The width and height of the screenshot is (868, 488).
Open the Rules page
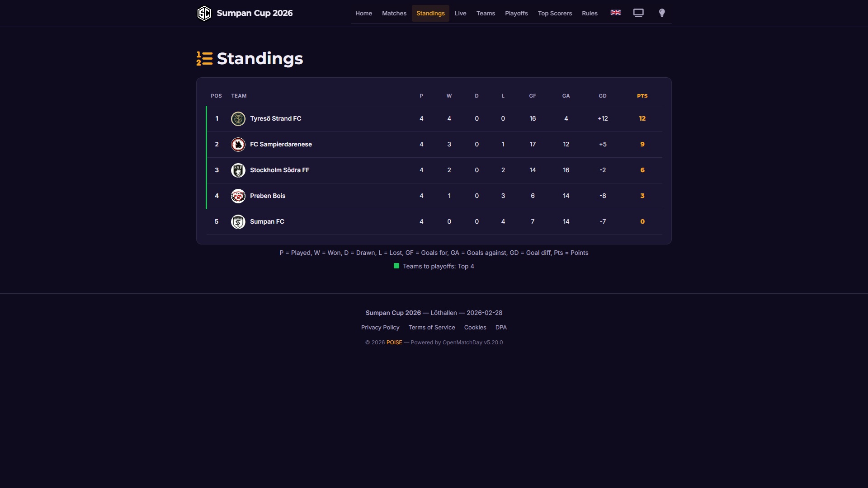[x=590, y=13]
